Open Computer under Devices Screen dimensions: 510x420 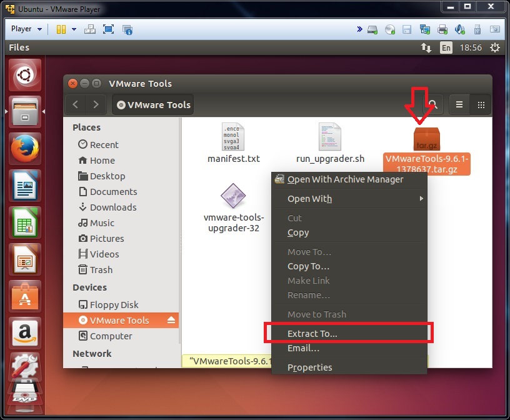121,336
